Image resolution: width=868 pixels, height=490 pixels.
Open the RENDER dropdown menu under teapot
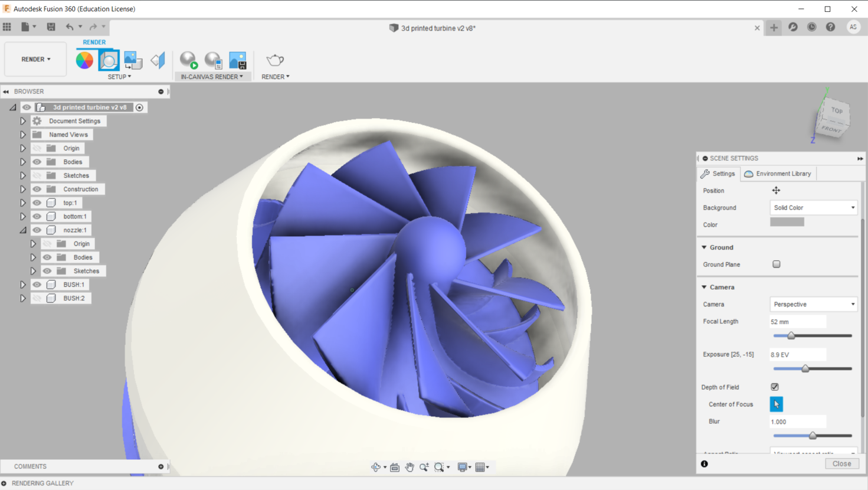click(x=276, y=77)
